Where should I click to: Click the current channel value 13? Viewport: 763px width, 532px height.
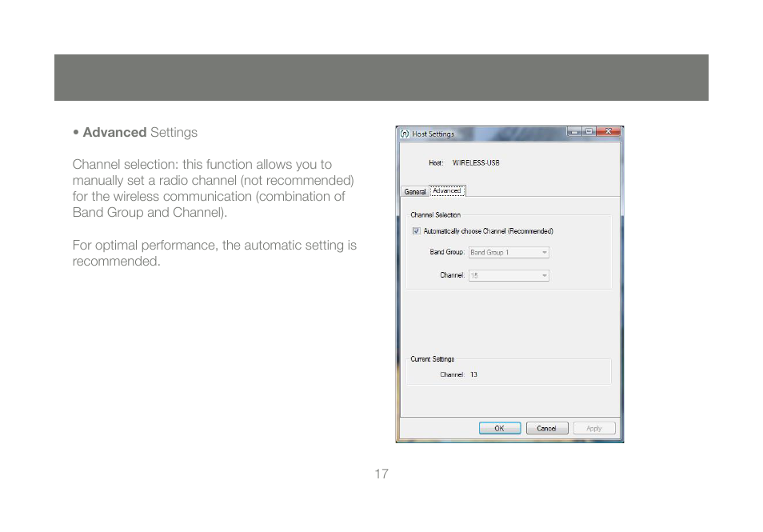(473, 374)
